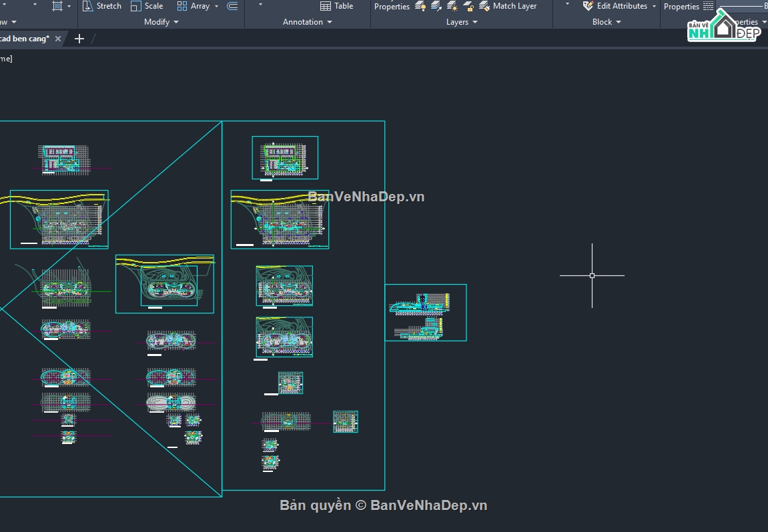This screenshot has height=532, width=768.
Task: Close the cad ben cang tab
Action: pos(58,39)
